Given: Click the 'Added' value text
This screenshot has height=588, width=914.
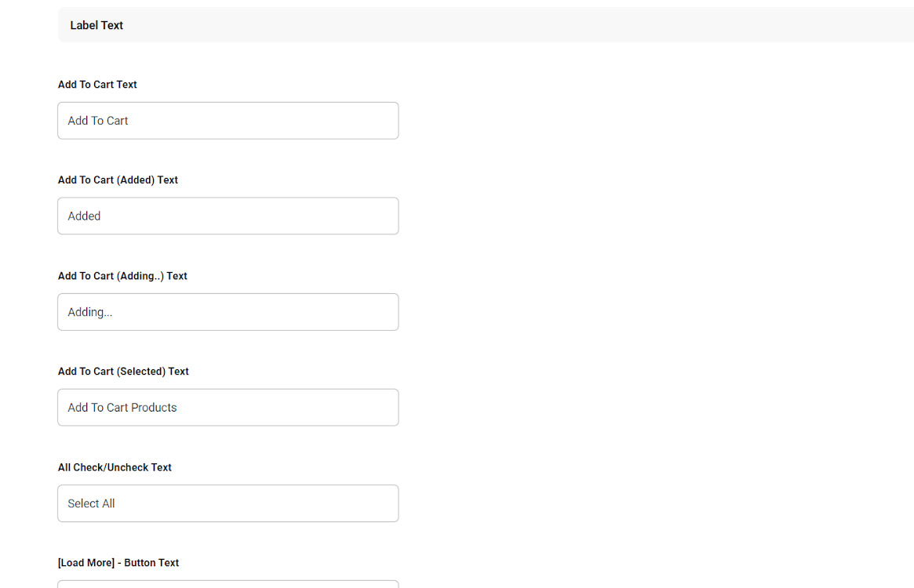Looking at the screenshot, I should click(x=84, y=216).
